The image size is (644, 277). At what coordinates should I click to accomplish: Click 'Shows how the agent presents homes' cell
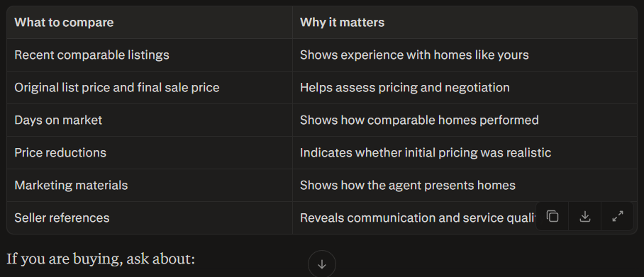click(x=465, y=185)
